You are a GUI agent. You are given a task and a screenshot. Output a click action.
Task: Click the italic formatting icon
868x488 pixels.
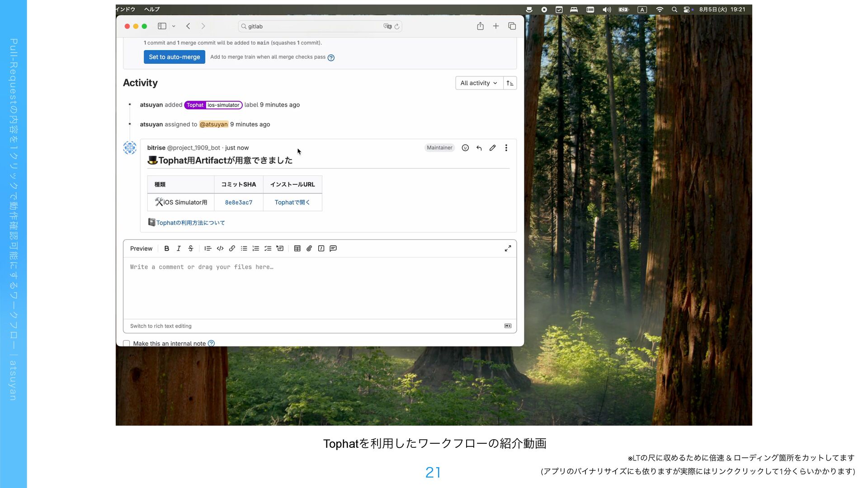pyautogui.click(x=179, y=249)
